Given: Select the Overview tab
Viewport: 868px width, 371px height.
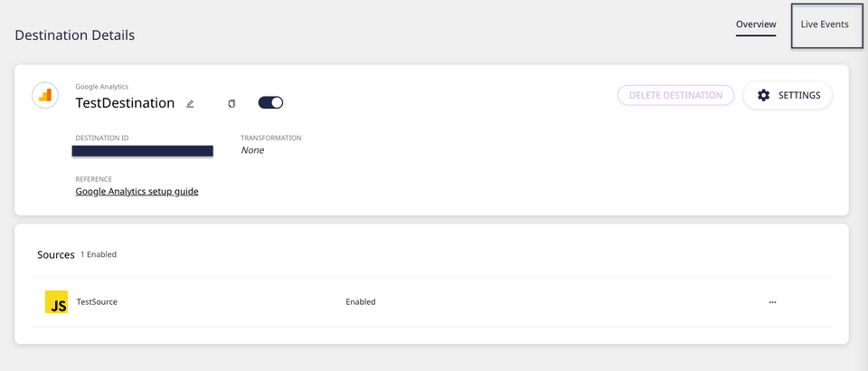Looking at the screenshot, I should (756, 24).
